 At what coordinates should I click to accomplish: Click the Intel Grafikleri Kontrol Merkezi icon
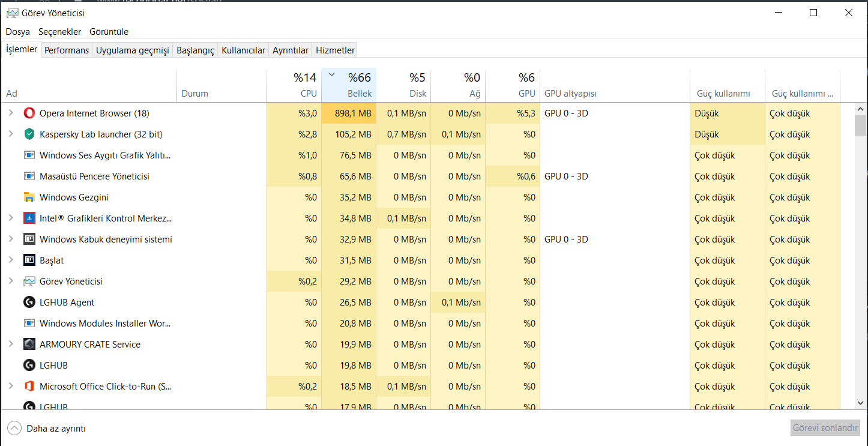[x=29, y=218]
